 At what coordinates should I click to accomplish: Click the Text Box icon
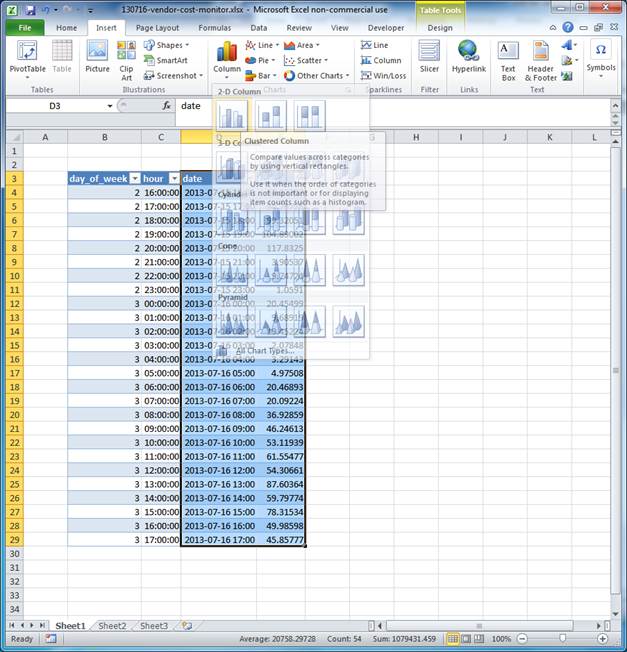508,56
